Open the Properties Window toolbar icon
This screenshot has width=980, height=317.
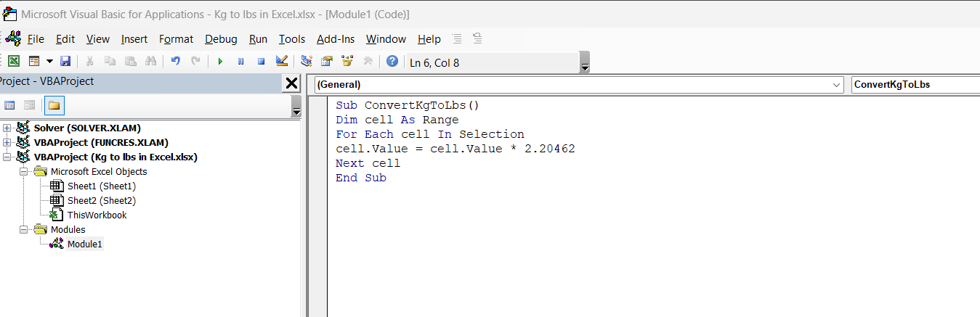pos(327,62)
